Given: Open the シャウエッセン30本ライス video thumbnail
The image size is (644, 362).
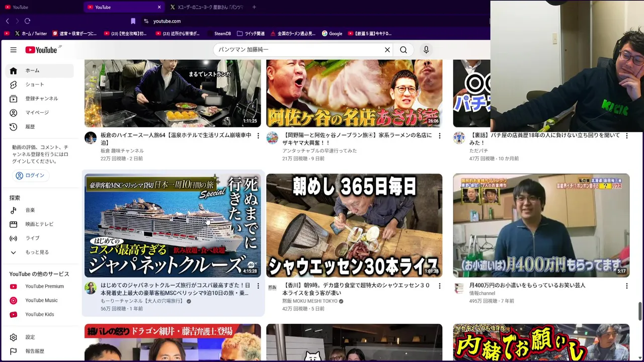Looking at the screenshot, I should tap(354, 225).
